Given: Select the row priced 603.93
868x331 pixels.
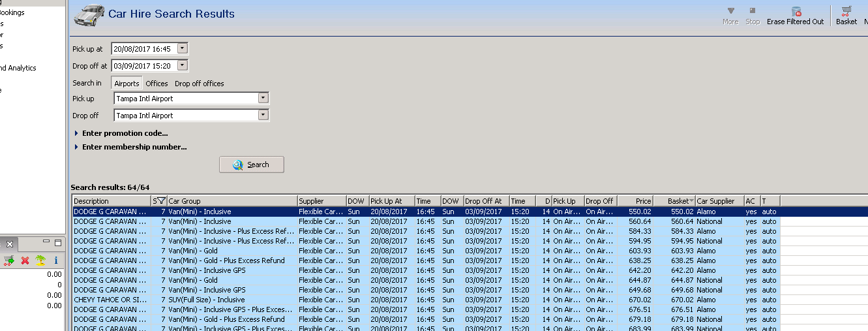Looking at the screenshot, I should click(x=470, y=251).
